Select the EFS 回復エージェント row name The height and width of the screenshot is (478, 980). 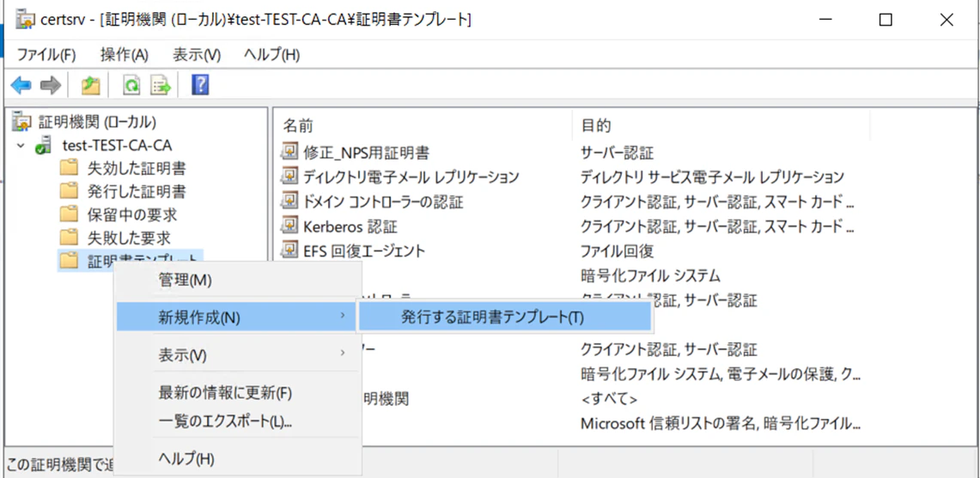pos(364,251)
